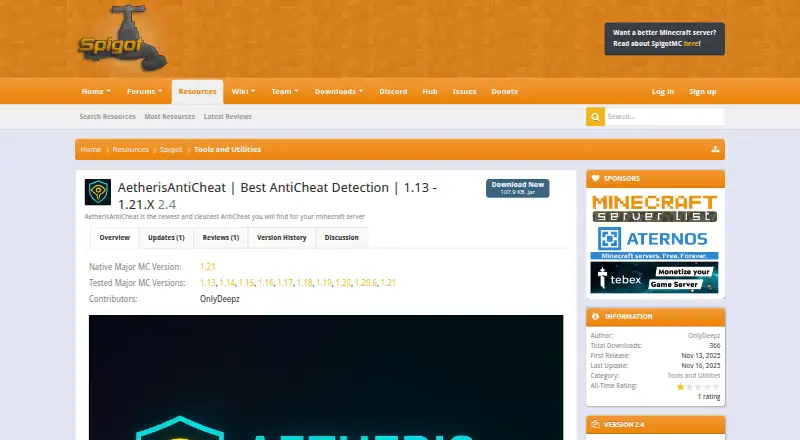Click the 'here' link in SpigotMC notice

[691, 44]
